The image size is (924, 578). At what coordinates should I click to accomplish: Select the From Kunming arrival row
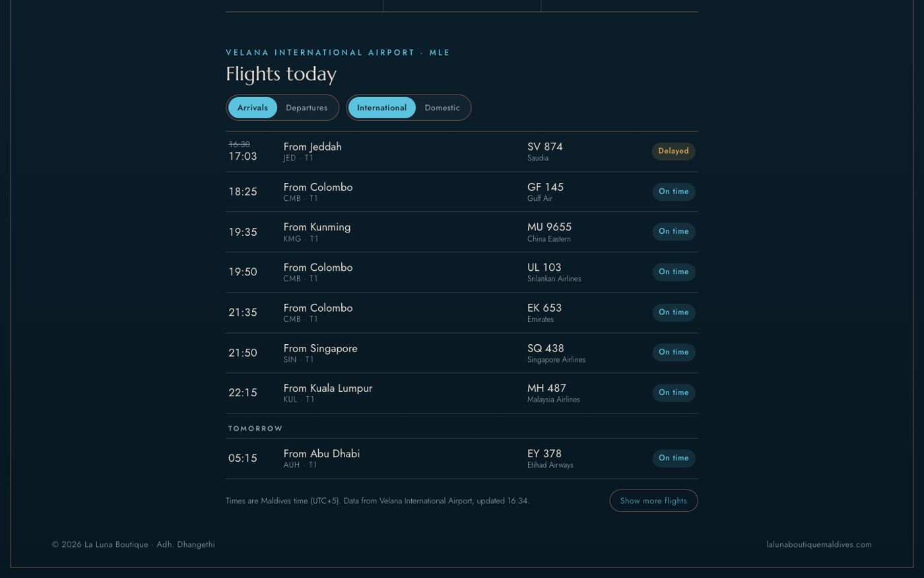461,233
